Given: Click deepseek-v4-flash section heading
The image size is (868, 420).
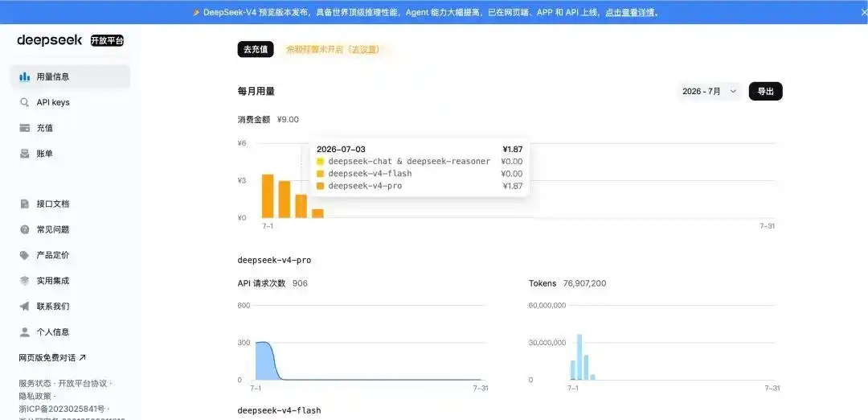Looking at the screenshot, I should click(x=279, y=410).
